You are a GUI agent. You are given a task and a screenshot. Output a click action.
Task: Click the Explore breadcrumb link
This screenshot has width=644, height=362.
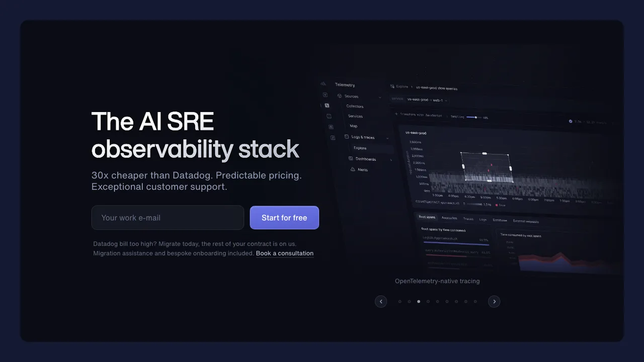[402, 86]
